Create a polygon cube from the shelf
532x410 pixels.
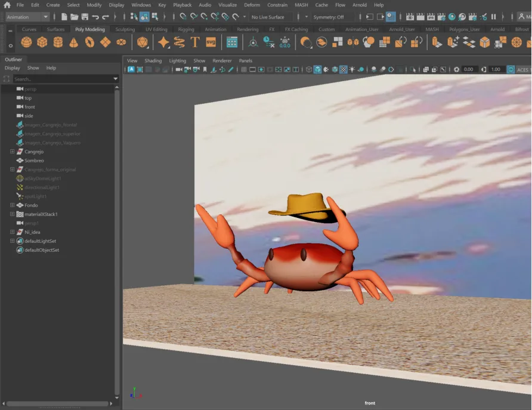(42, 42)
